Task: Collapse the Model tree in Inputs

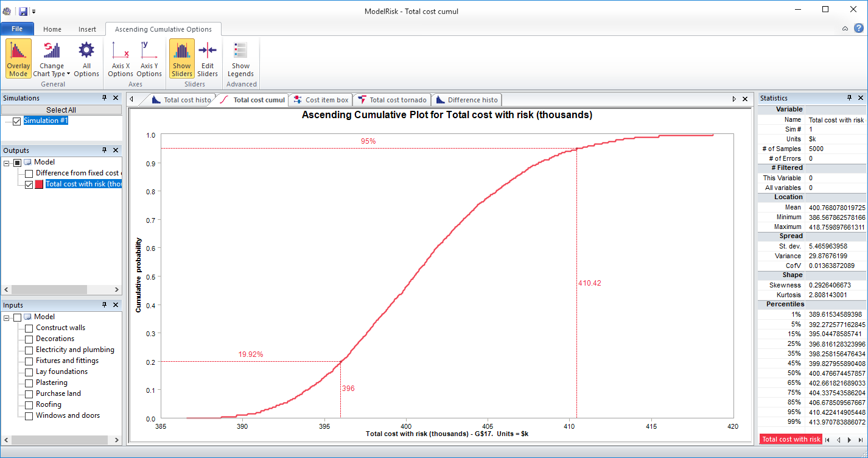Action: [x=8, y=317]
